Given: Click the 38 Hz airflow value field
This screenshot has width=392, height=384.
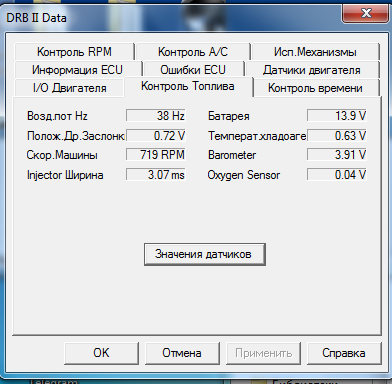Looking at the screenshot, I should point(156,116).
